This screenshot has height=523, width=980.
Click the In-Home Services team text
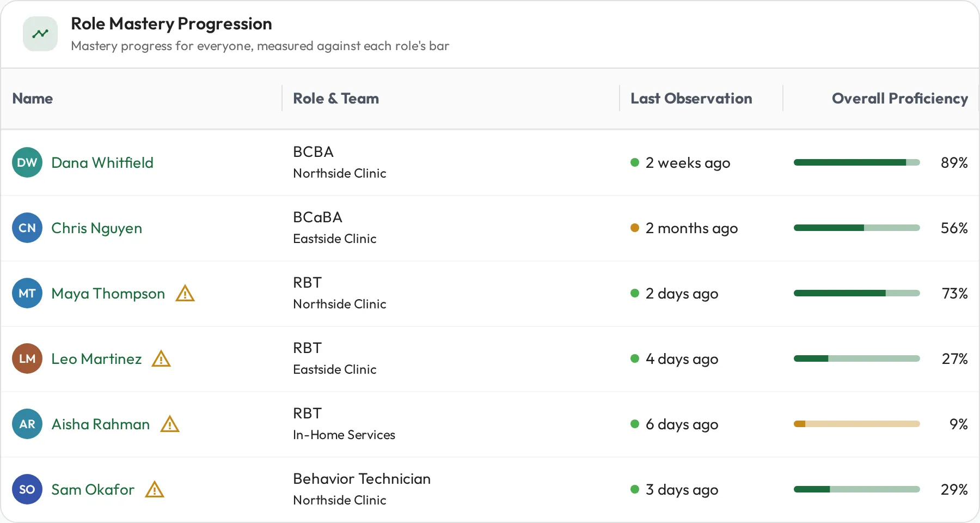coord(344,435)
